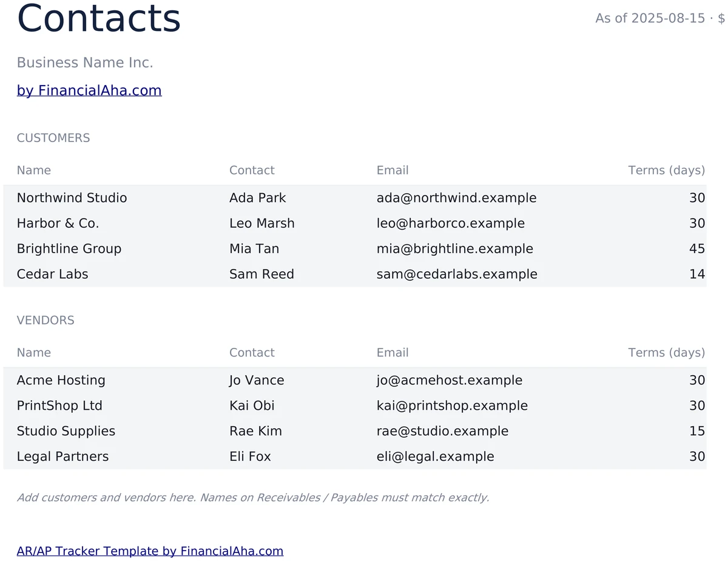
Task: Select email sam@cedarlabs.example
Action: pos(457,274)
